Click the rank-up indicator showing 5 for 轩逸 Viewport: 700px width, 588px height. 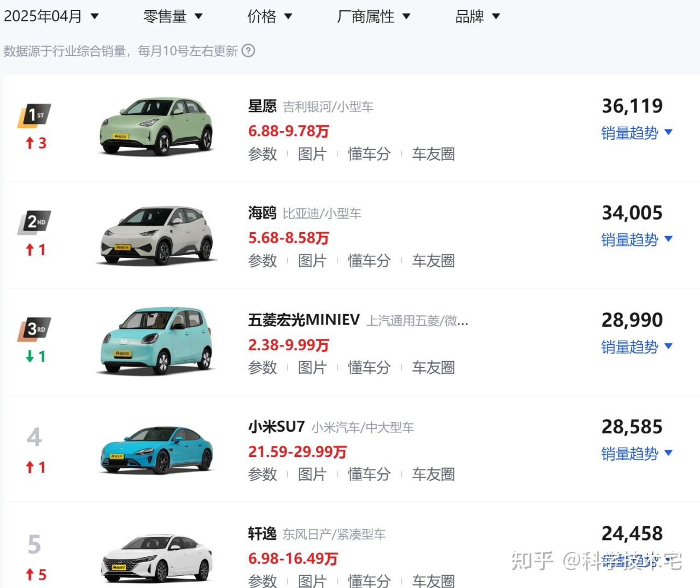[34, 574]
